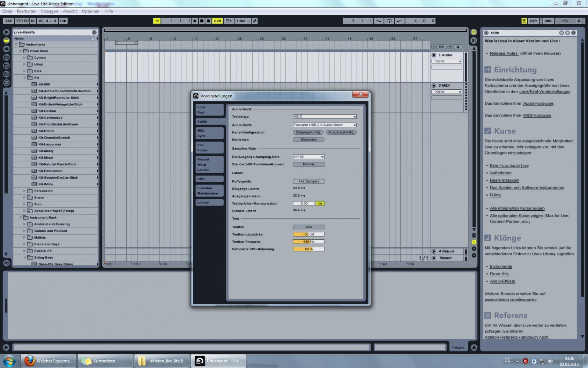Select the Look Feel preferences tab
This screenshot has width=588, height=368.
209,110
